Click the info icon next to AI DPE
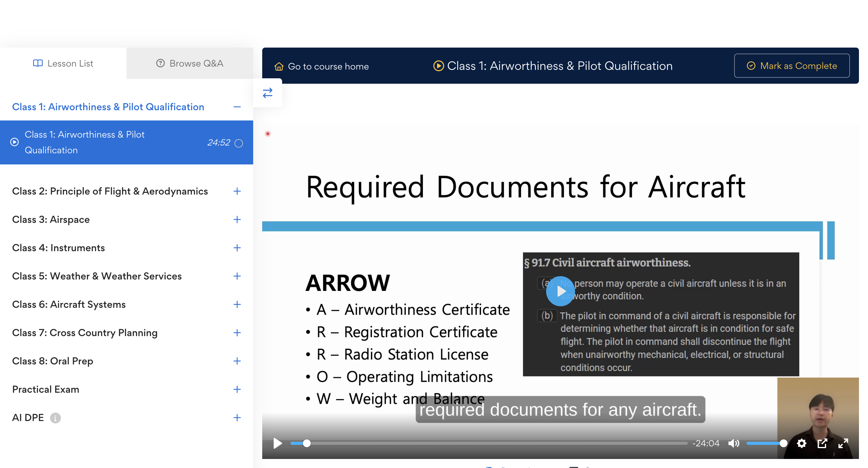 (x=55, y=418)
